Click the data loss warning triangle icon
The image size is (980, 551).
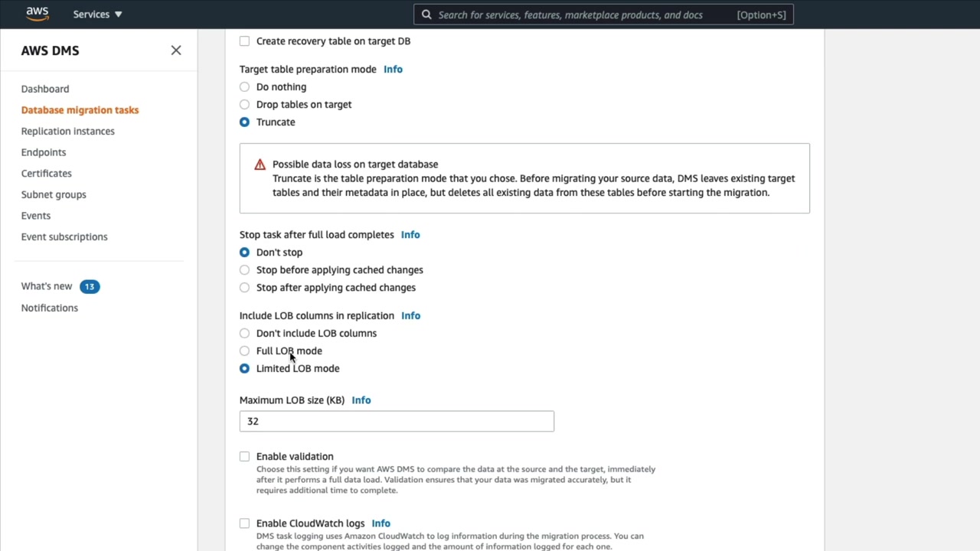(x=260, y=165)
